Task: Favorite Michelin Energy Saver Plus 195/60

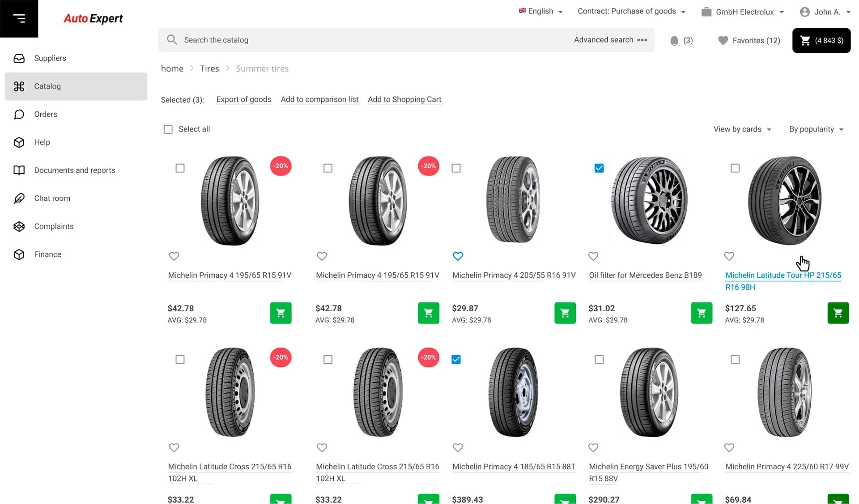Action: tap(593, 448)
